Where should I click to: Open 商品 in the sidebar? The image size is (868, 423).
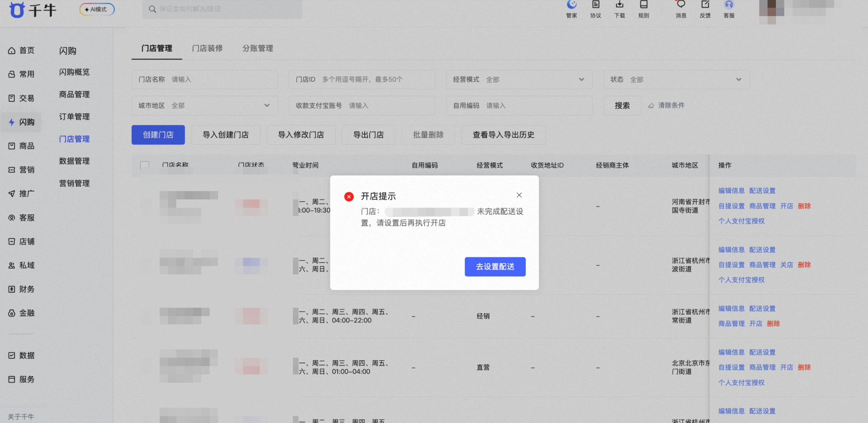[x=21, y=146]
